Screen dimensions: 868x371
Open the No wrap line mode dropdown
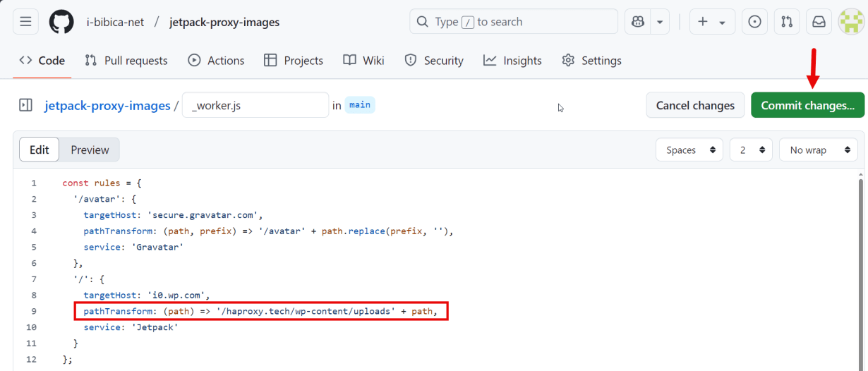818,150
